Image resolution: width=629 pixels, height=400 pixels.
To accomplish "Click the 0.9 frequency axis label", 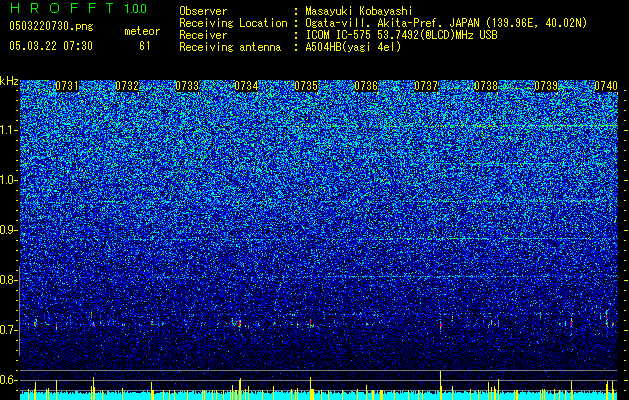I will [x=8, y=230].
